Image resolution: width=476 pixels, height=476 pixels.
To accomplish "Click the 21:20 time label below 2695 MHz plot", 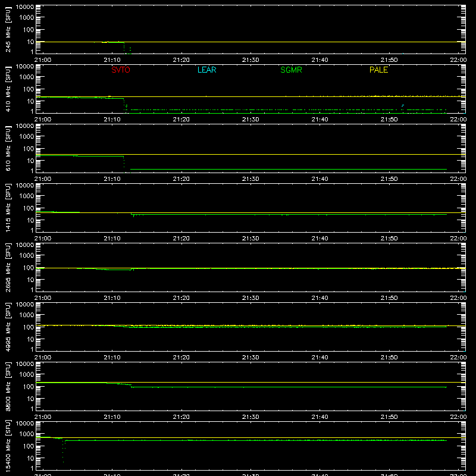I will [181, 298].
